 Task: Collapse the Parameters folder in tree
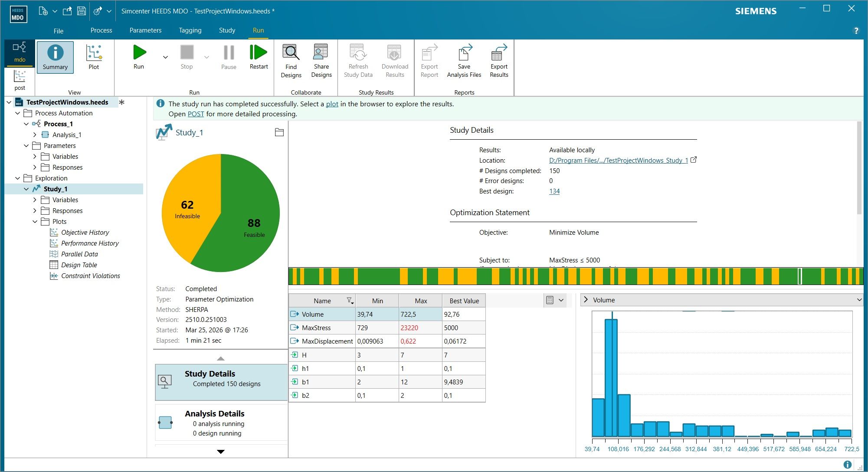coord(26,146)
